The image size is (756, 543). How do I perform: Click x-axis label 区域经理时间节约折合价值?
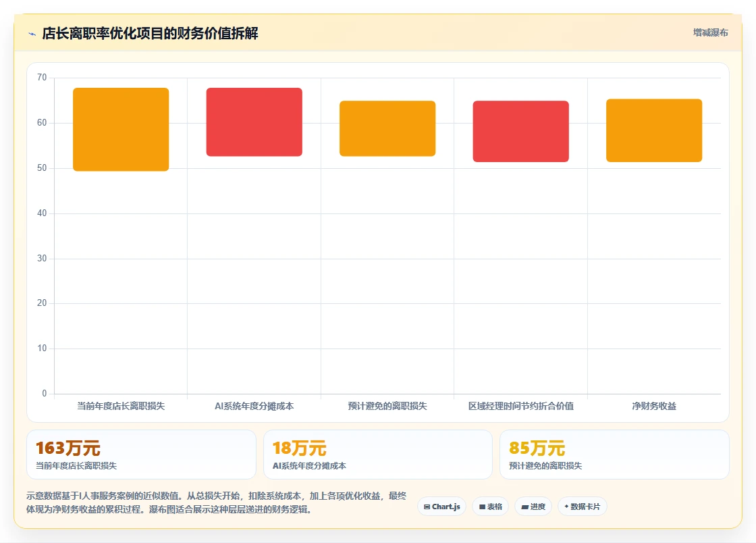(520, 406)
